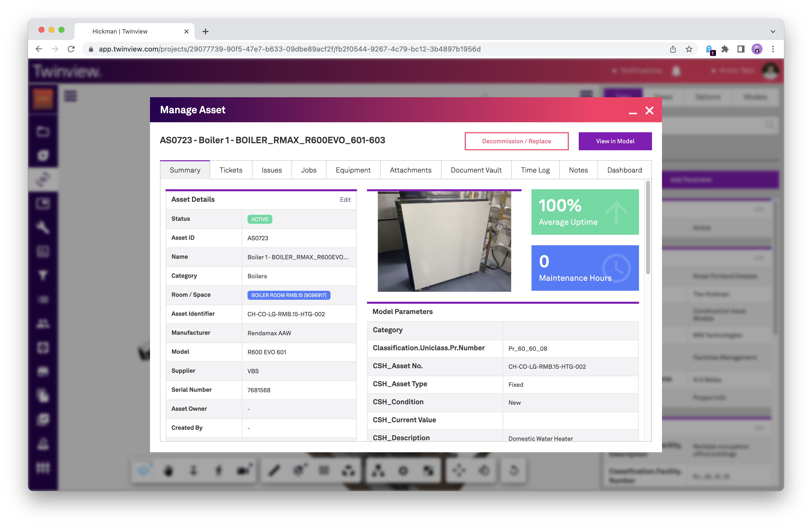Open the browser extensions puzzle icon

(x=725, y=49)
